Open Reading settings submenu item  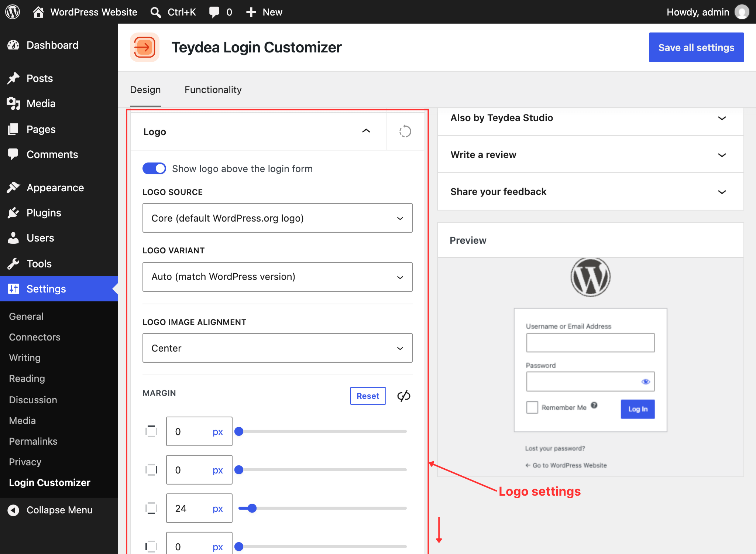27,379
